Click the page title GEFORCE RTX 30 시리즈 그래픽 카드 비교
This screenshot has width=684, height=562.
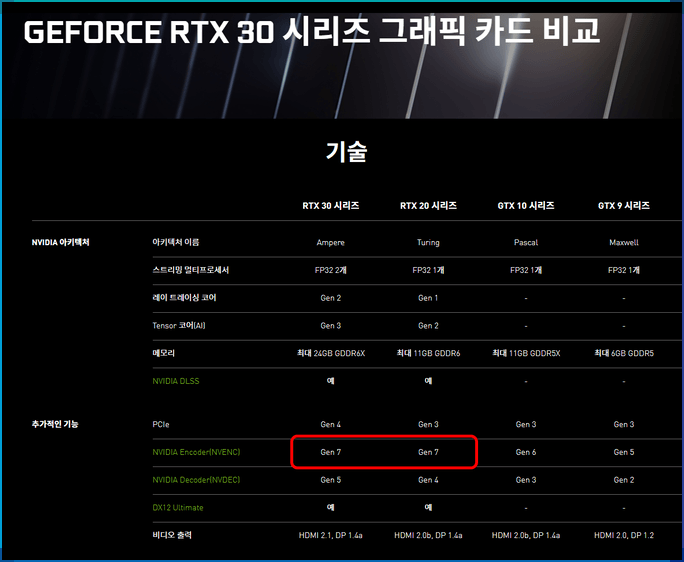coord(312,31)
